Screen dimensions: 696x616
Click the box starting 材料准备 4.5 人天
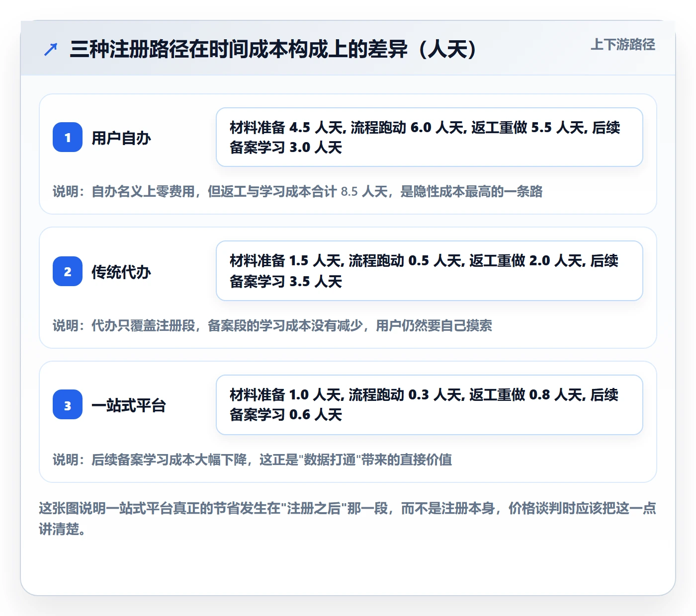430,137
